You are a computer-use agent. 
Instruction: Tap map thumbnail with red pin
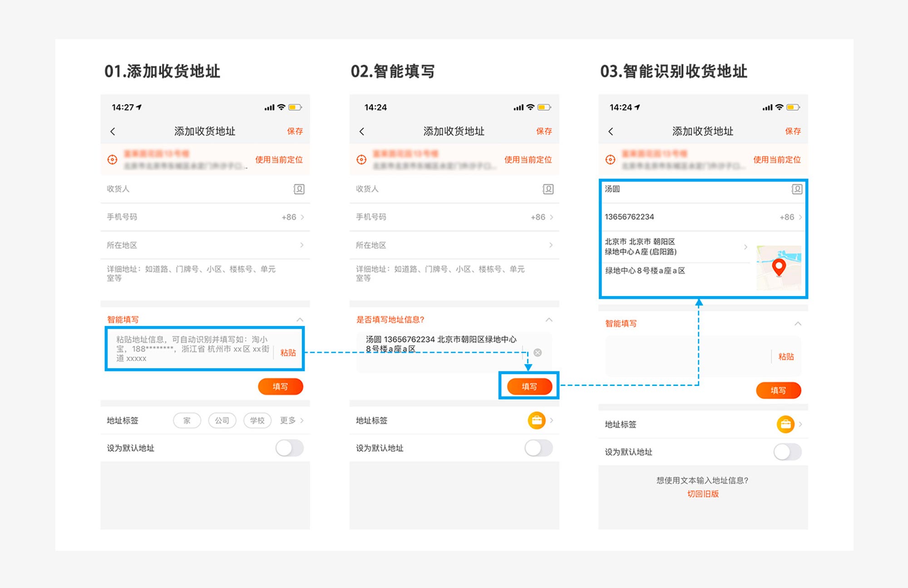pyautogui.click(x=778, y=267)
